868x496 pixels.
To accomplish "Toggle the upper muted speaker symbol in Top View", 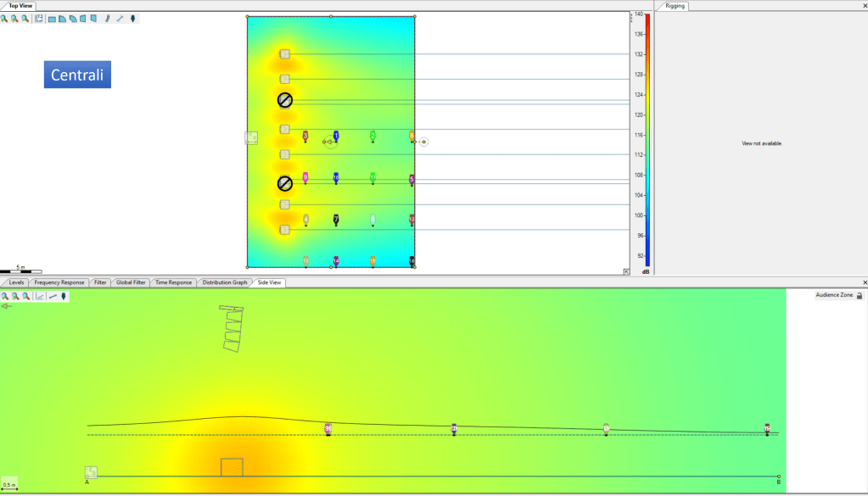I will pos(285,100).
